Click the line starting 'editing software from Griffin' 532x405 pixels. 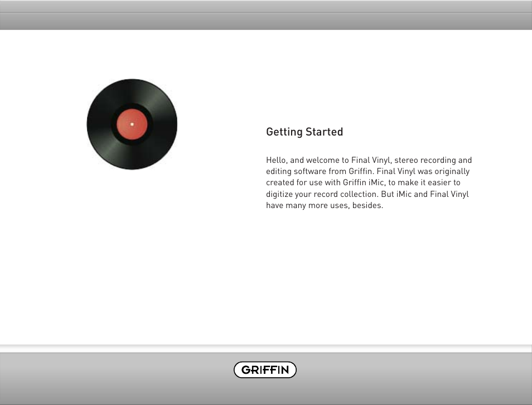(x=368, y=171)
